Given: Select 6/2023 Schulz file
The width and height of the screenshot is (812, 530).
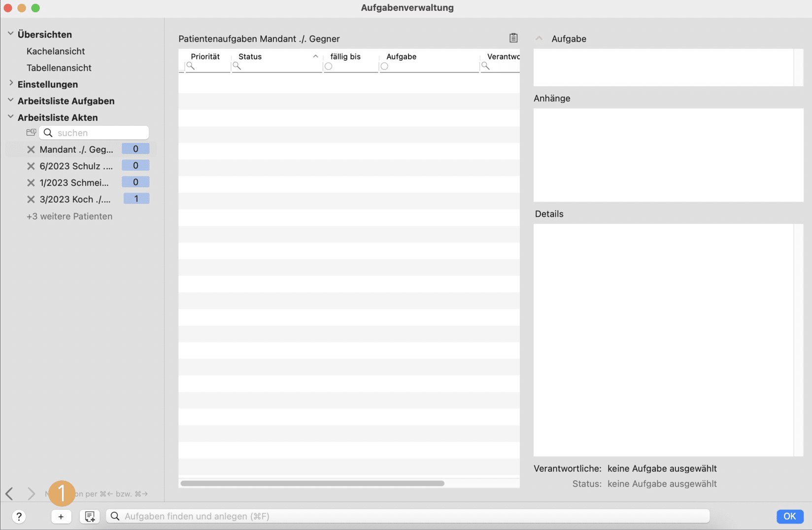Looking at the screenshot, I should click(x=76, y=166).
